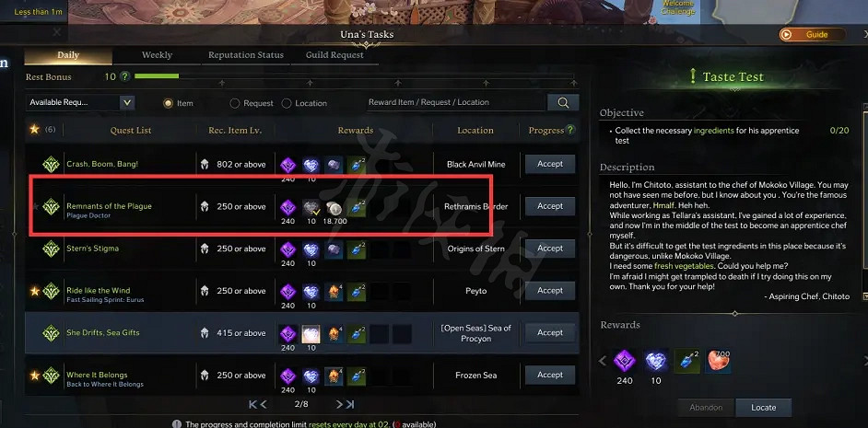Click heart 700 reward icon in Taste Test
This screenshot has width=868, height=428.
coord(718,361)
